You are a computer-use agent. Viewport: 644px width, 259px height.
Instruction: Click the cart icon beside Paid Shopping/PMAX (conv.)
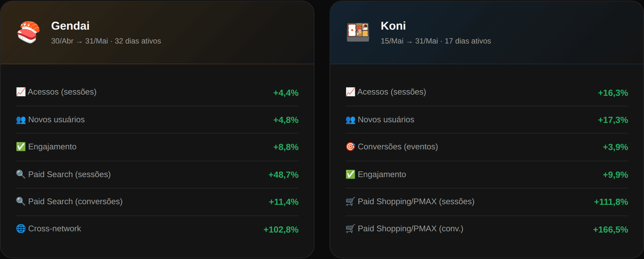point(350,228)
